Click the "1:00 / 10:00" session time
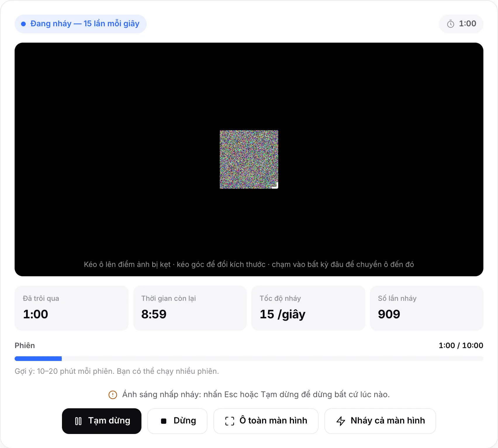 click(461, 345)
